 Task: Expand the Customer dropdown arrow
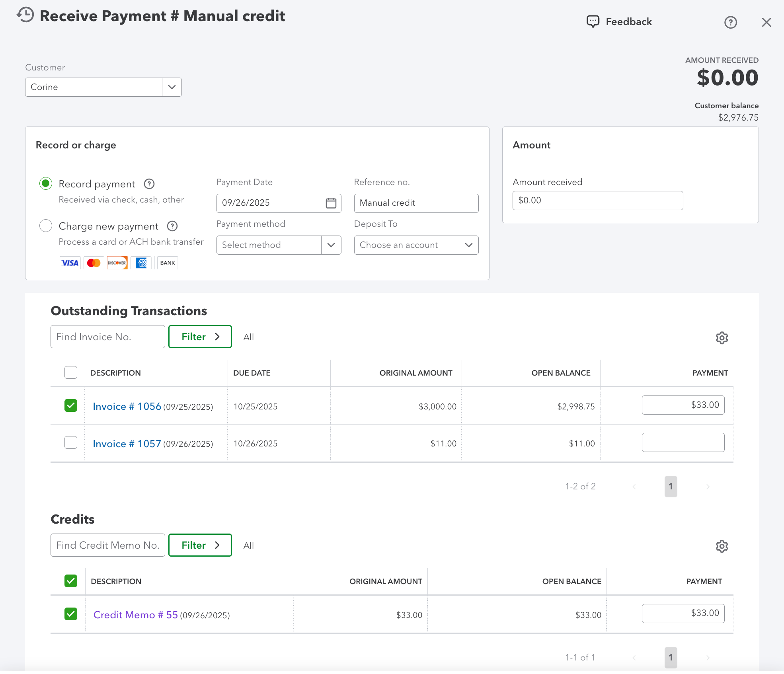(x=172, y=87)
